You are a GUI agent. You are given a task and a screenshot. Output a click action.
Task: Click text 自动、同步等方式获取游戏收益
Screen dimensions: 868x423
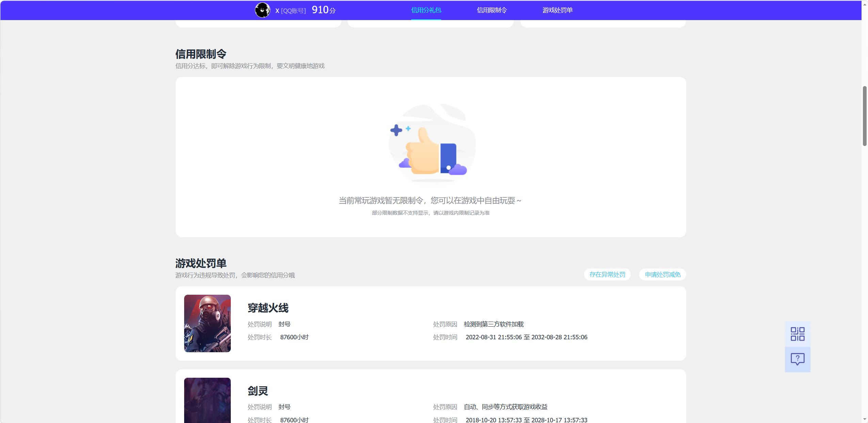coord(505,407)
